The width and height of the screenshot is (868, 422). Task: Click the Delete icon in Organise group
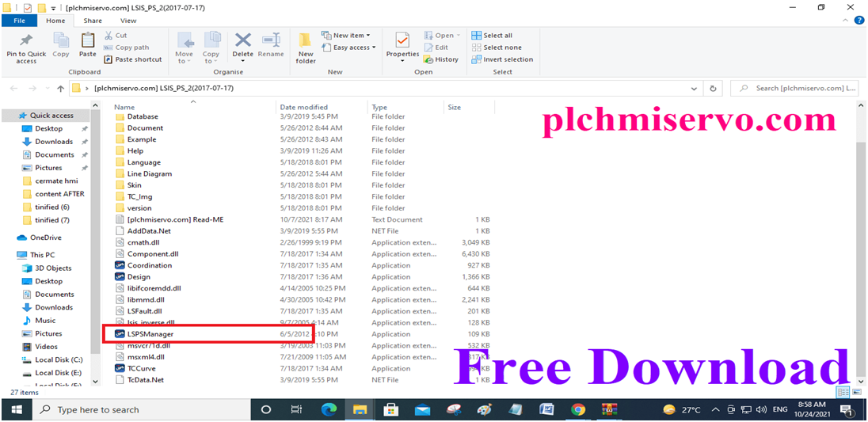click(x=242, y=40)
